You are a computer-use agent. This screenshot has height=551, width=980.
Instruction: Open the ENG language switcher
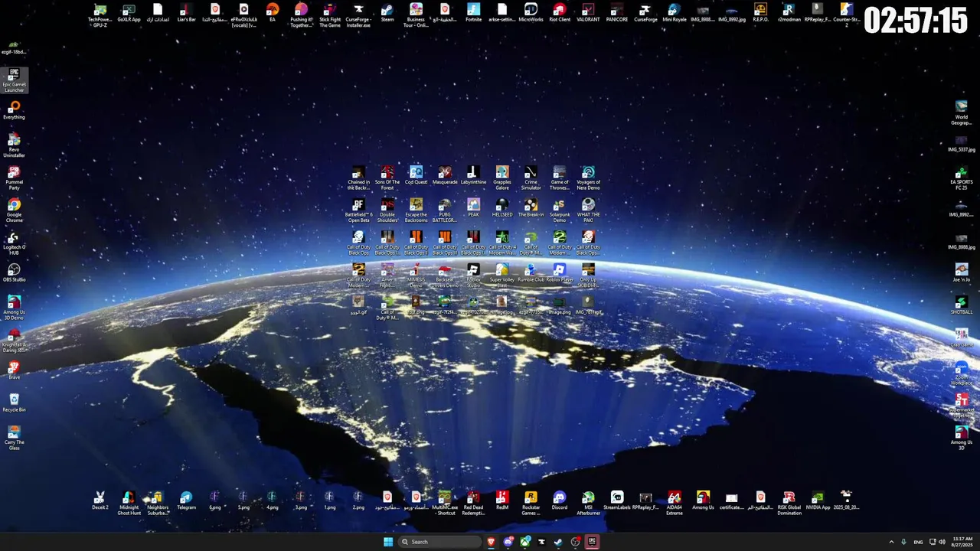(918, 542)
